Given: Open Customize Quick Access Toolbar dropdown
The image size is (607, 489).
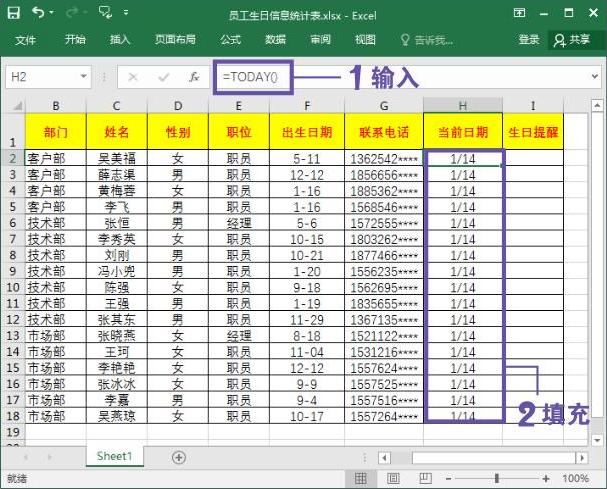Looking at the screenshot, I should (x=126, y=13).
